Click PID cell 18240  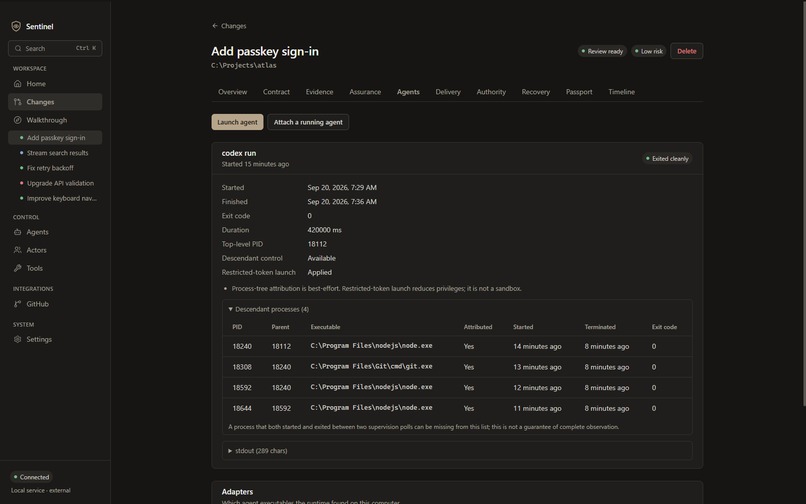242,346
